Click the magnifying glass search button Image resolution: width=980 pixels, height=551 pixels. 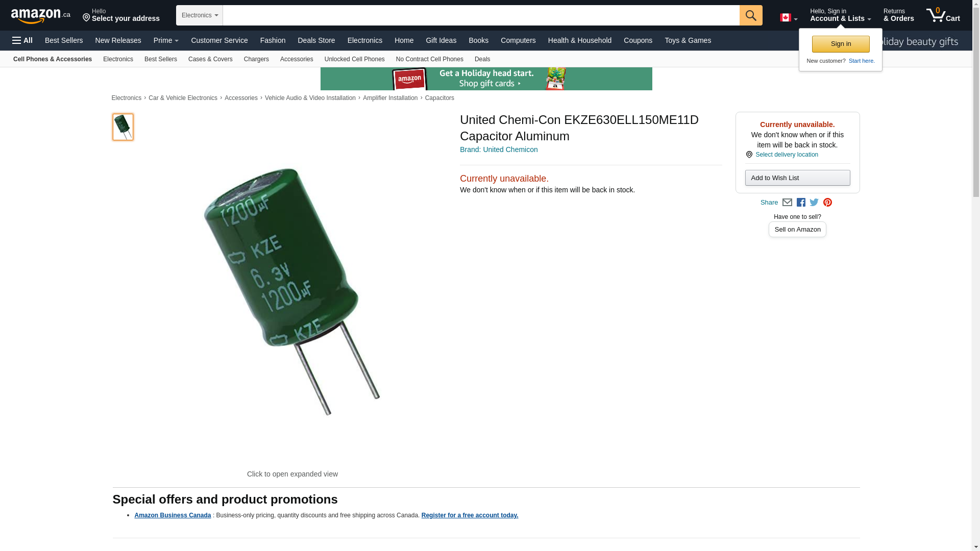pyautogui.click(x=751, y=15)
